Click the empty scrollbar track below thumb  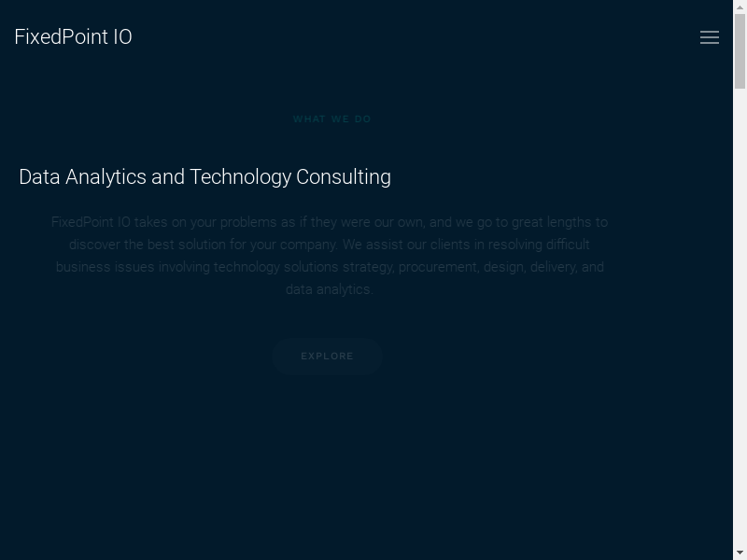[x=740, y=327]
